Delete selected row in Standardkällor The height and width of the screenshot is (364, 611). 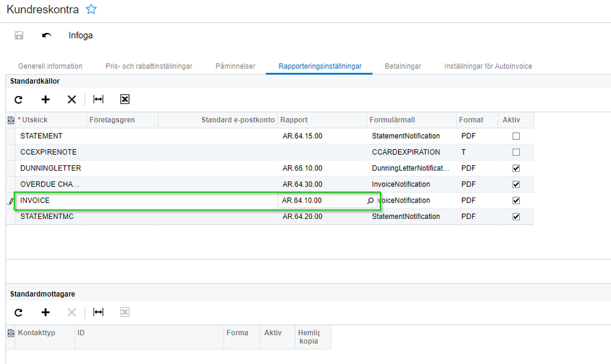tap(72, 100)
